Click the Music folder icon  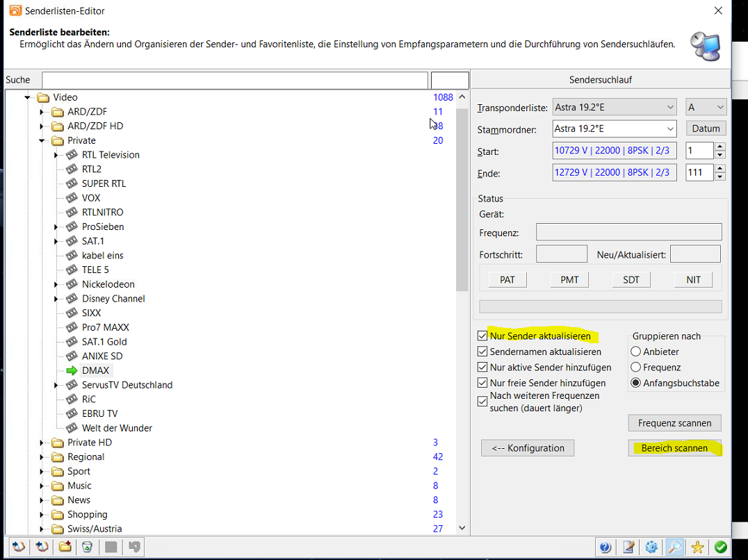coord(58,486)
